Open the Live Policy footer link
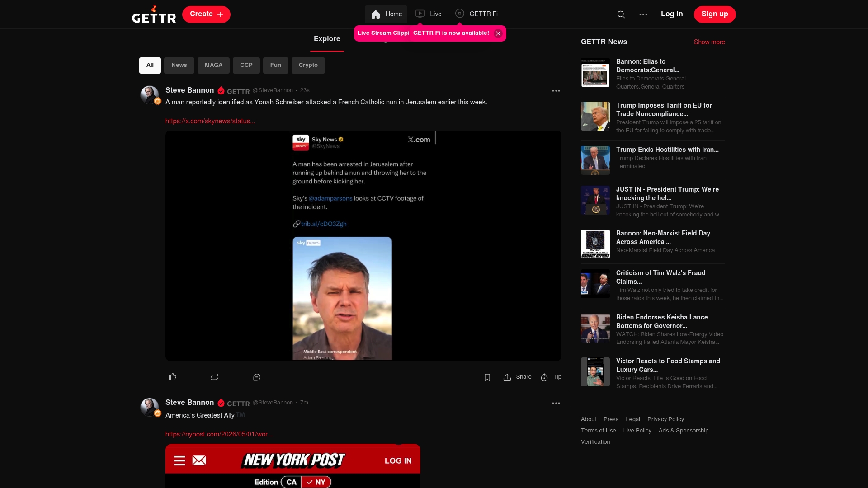The width and height of the screenshot is (868, 488). [637, 431]
